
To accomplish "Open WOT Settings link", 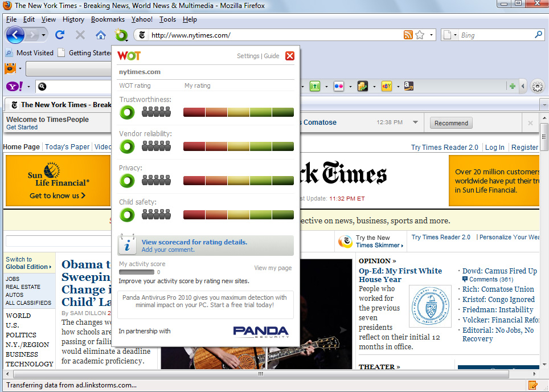I will pyautogui.click(x=248, y=56).
